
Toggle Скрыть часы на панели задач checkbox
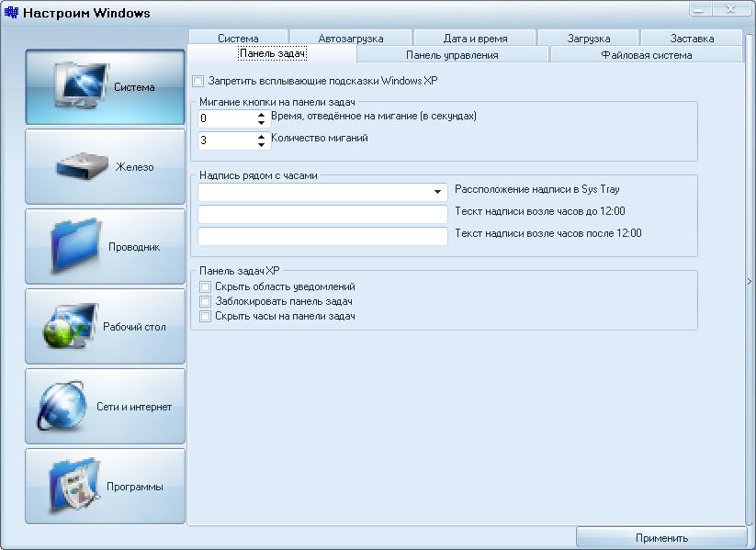coord(205,317)
